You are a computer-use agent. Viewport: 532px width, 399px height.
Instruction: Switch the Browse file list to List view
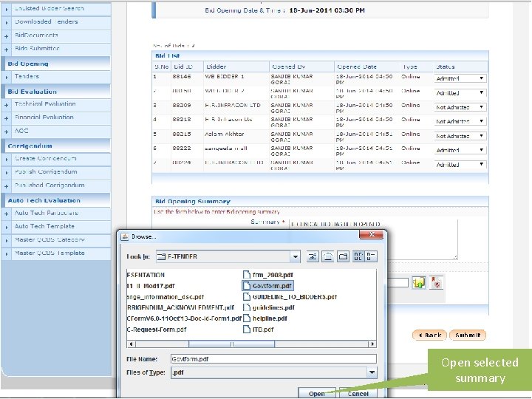(358, 256)
